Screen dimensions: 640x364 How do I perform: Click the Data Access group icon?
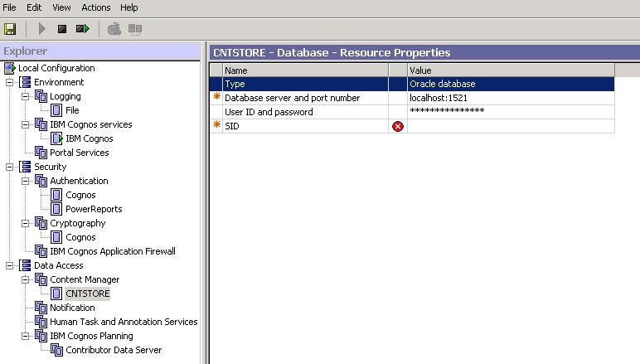point(26,265)
